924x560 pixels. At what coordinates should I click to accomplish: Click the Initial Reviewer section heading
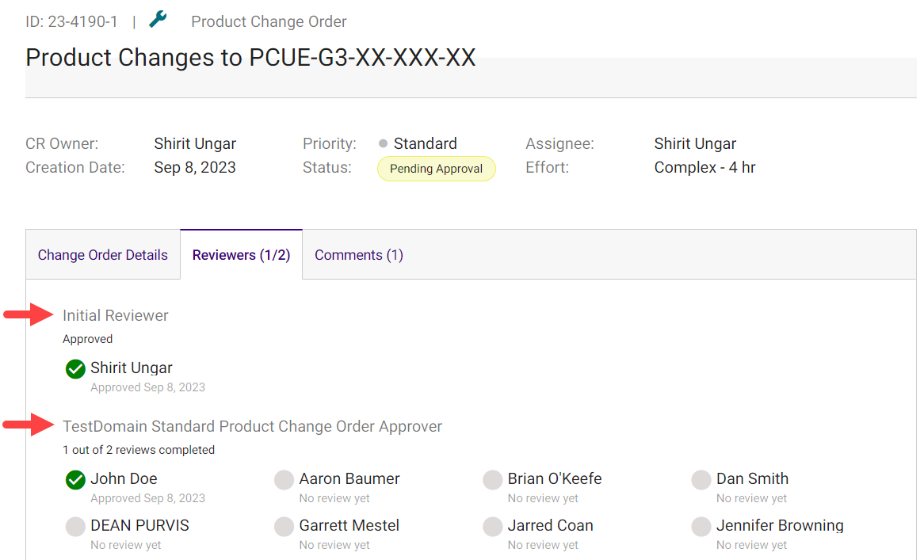pos(116,315)
